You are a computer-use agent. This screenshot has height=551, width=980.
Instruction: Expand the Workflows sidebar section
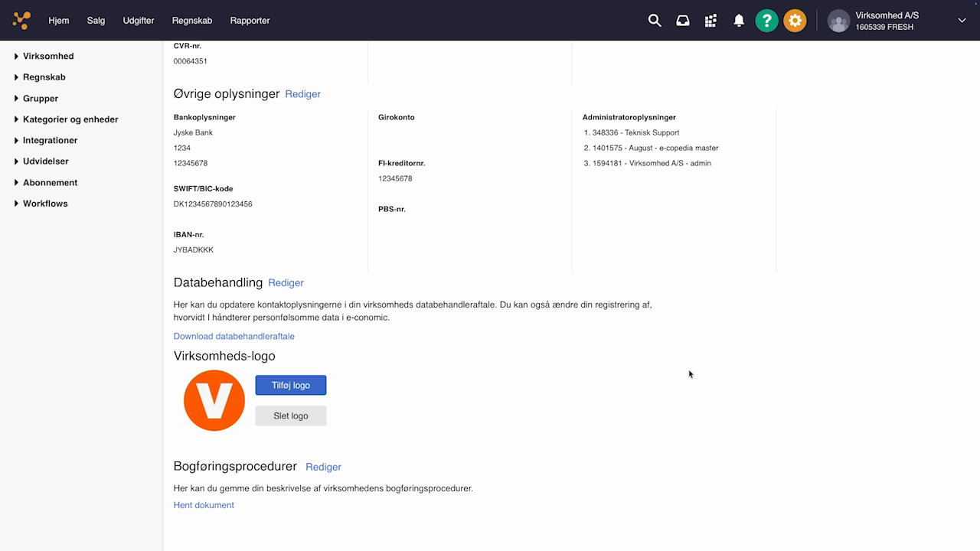point(41,204)
